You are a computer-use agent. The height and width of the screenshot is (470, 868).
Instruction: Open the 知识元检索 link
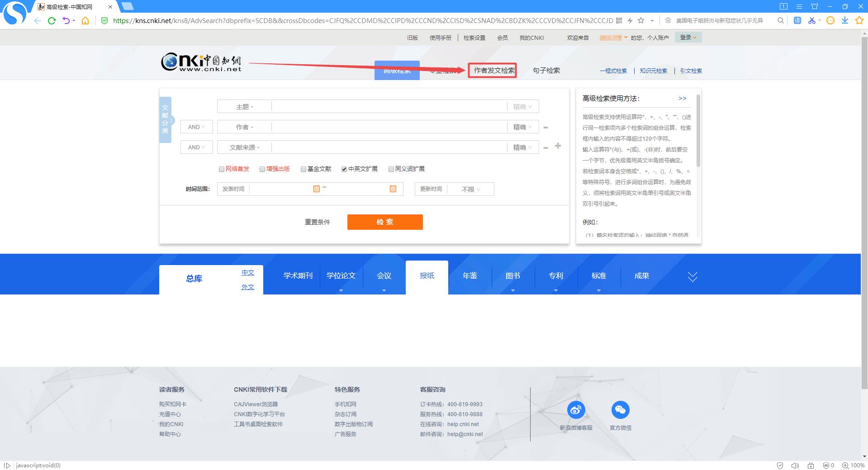coord(654,71)
